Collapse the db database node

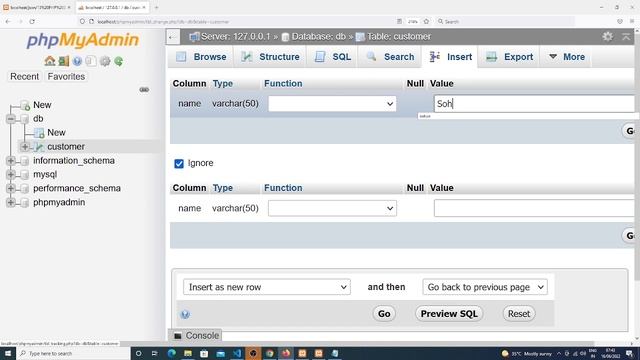click(11, 119)
